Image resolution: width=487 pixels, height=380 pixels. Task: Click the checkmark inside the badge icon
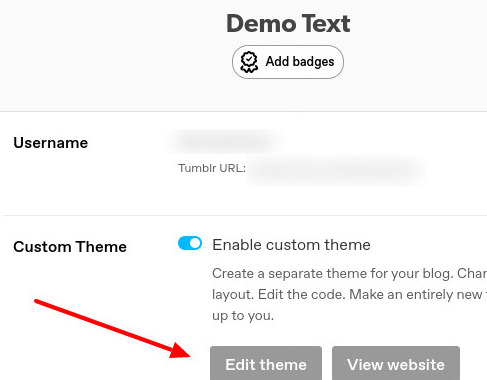point(249,59)
